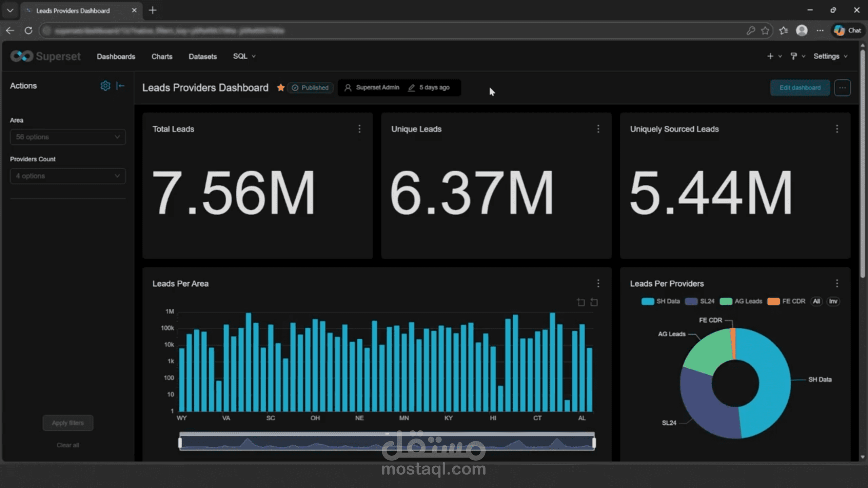Screen dimensions: 868x488
Task: Select the zoom-selection tool on Leads Per Area
Action: point(581,302)
